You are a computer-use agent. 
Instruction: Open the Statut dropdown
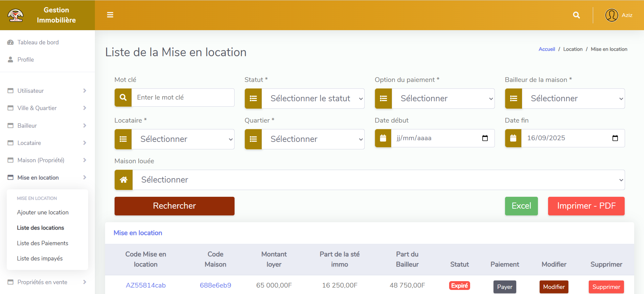coord(313,99)
